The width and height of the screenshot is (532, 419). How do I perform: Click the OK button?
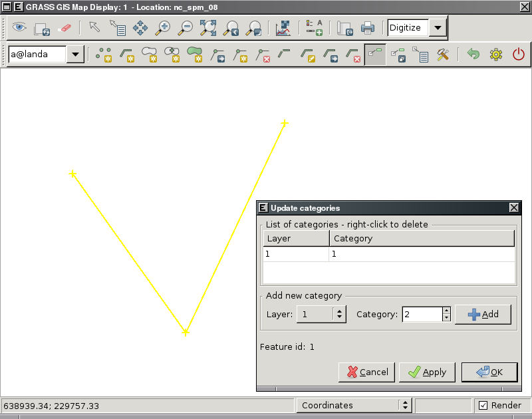(x=489, y=372)
